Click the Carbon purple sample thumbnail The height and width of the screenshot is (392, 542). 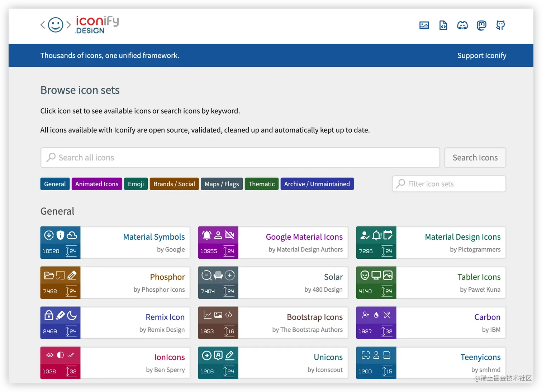pos(376,323)
